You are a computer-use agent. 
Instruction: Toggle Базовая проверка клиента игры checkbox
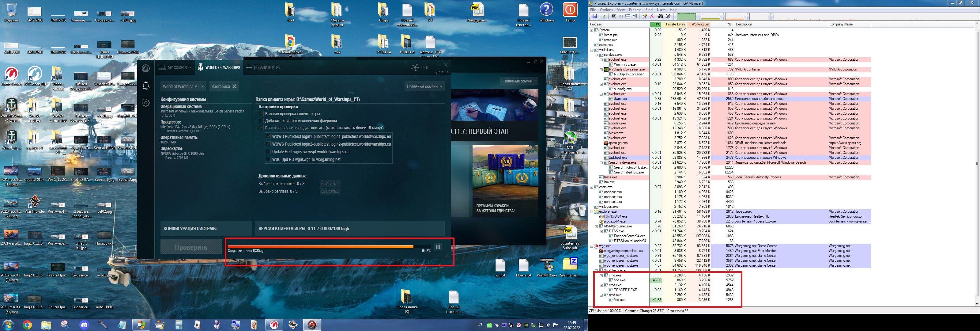(261, 113)
